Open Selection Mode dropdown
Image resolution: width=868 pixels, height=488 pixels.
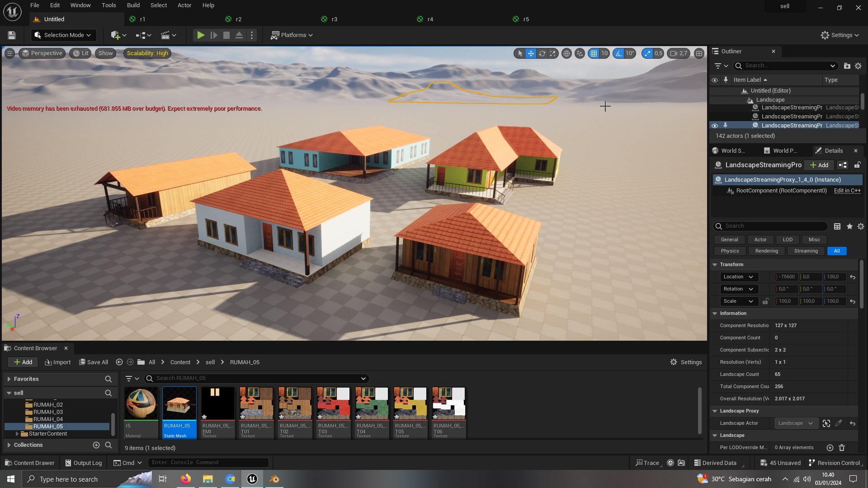[63, 35]
